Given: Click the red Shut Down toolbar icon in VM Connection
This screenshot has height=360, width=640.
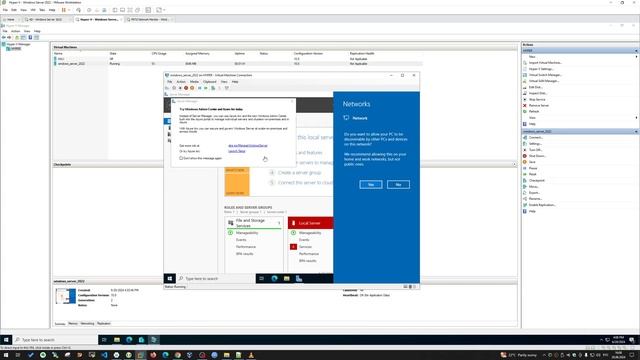Looking at the screenshot, I should point(186,88).
